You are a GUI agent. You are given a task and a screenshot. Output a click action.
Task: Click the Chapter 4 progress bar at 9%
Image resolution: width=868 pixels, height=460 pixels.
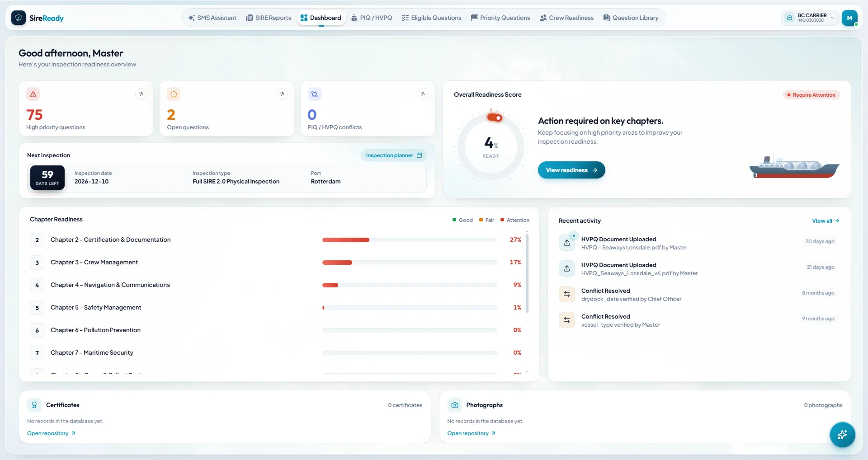[x=410, y=285]
